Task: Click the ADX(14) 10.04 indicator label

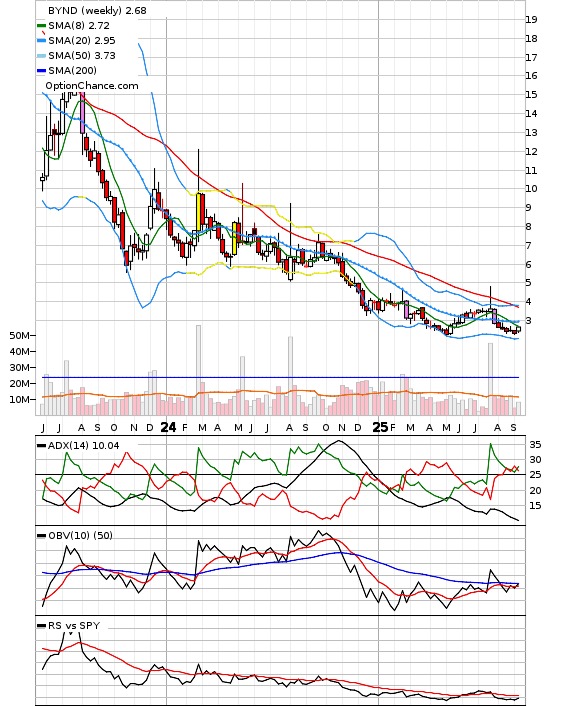Action: 83,446
